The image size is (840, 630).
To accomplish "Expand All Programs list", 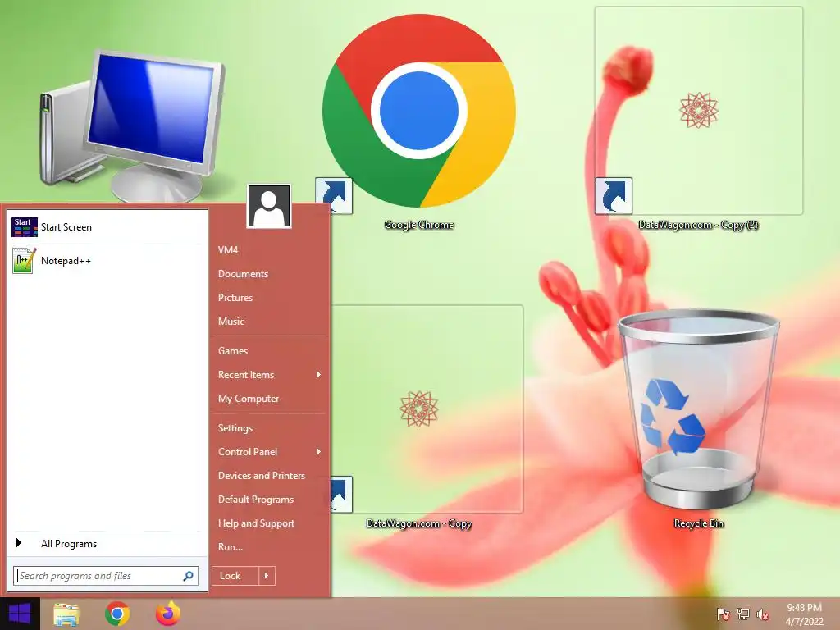I will point(106,544).
